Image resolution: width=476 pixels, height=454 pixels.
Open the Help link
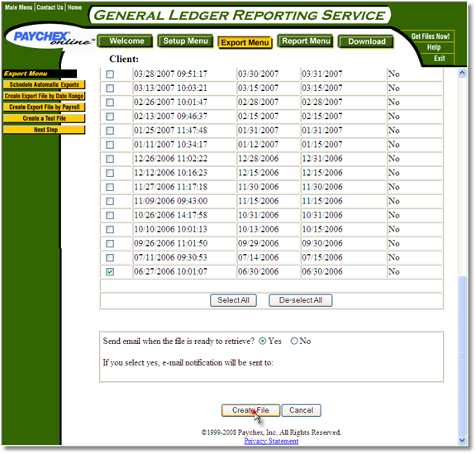pyautogui.click(x=434, y=47)
